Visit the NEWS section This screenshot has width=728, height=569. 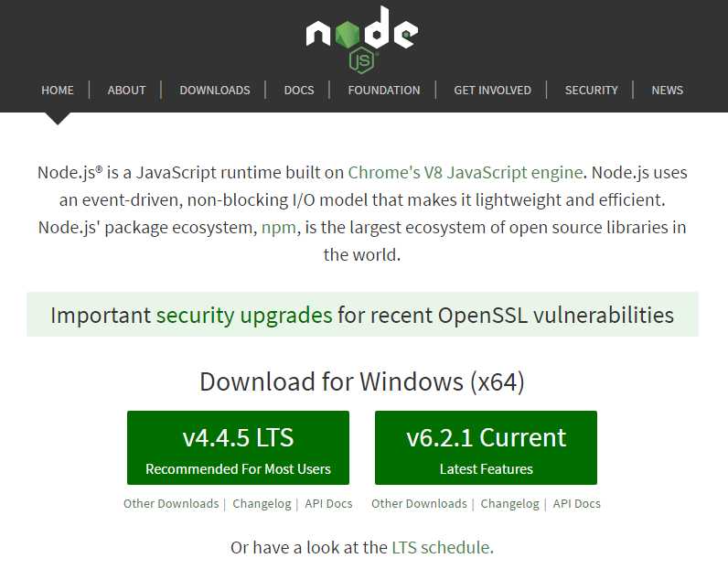coord(667,90)
